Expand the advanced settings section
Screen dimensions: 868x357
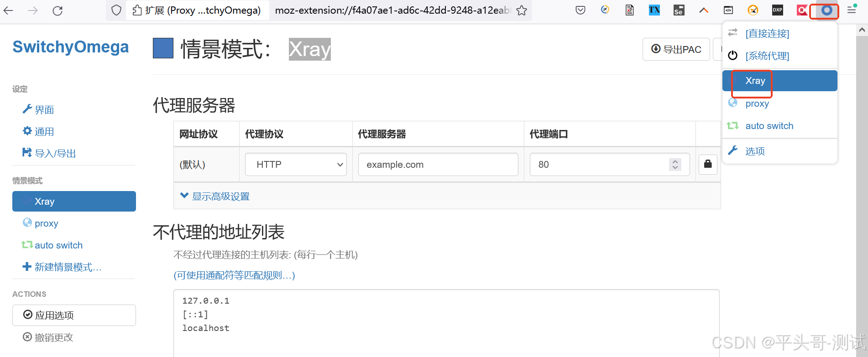tap(215, 197)
